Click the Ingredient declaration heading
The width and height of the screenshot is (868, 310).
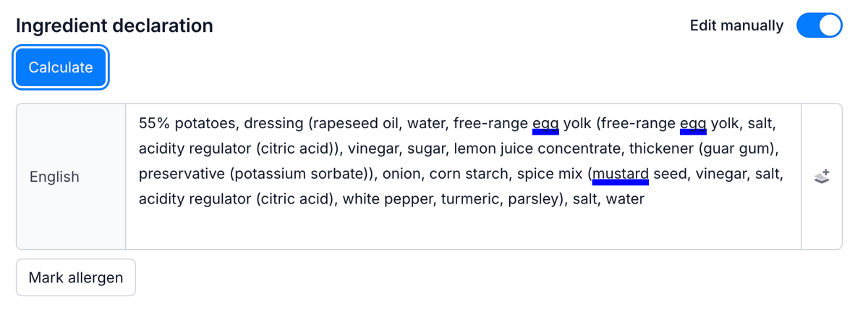(114, 26)
